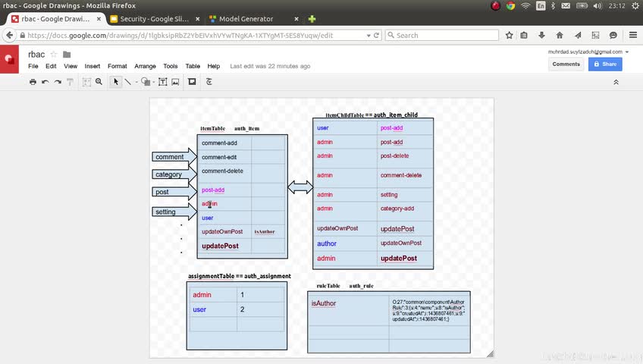This screenshot has width=643, height=364.
Task: Open the account email dropdown
Action: coord(627,52)
